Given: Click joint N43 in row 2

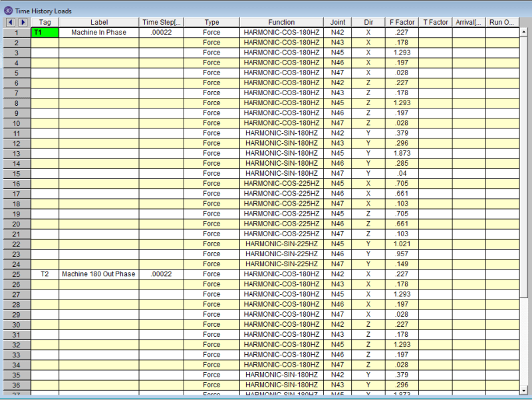Looking at the screenshot, I should 338,43.
